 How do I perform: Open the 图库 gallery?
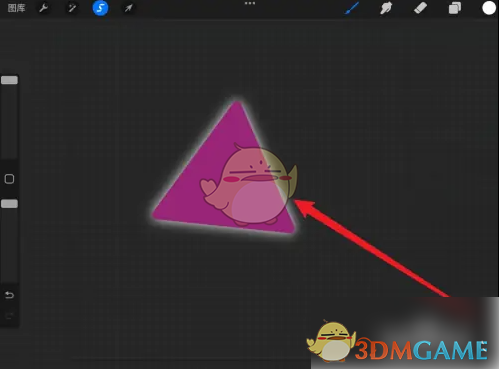pyautogui.click(x=16, y=8)
